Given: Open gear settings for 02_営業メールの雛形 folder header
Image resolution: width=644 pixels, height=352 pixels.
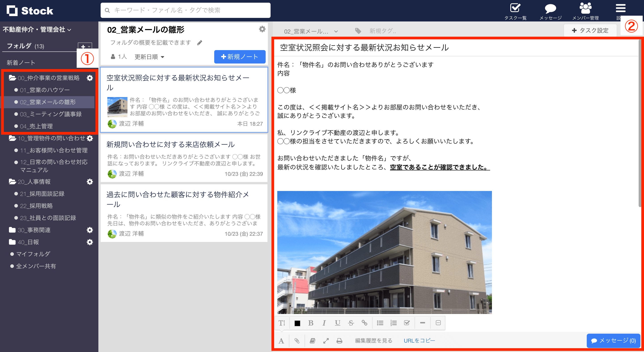Looking at the screenshot, I should click(x=262, y=29).
